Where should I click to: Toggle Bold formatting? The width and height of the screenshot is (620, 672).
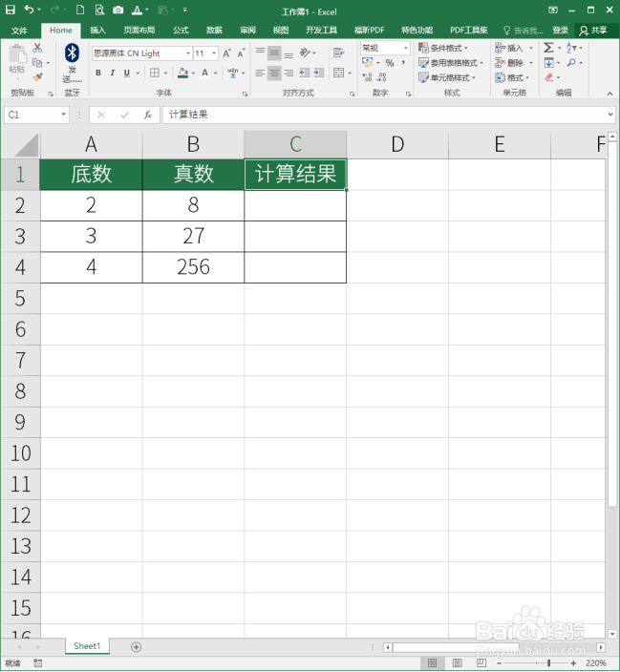point(98,73)
